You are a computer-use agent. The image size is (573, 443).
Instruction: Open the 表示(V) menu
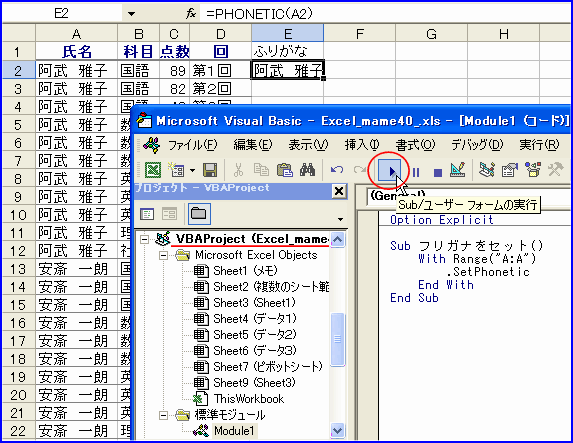308,145
